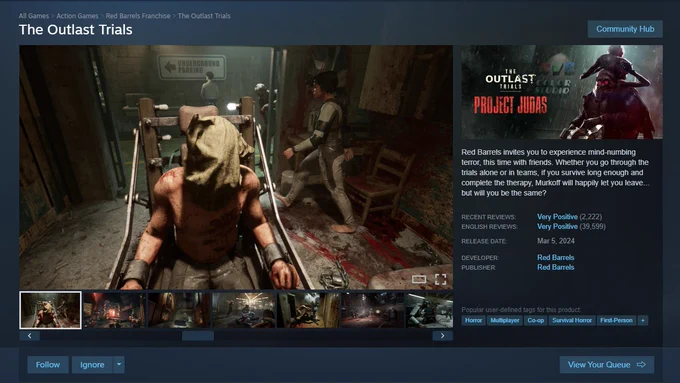Viewport: 680px width, 383px height.
Task: Click the right arrow of thumbnail strip
Action: click(x=442, y=336)
